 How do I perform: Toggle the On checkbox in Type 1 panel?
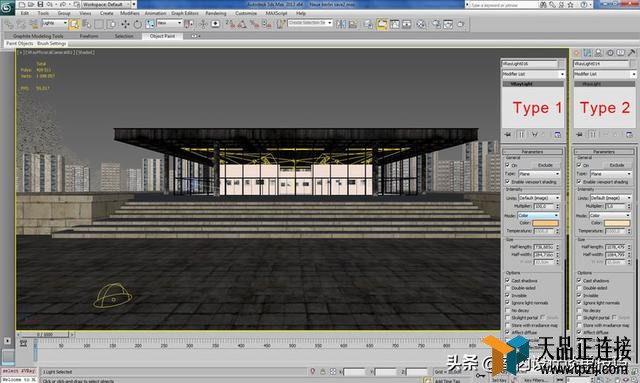coord(508,165)
